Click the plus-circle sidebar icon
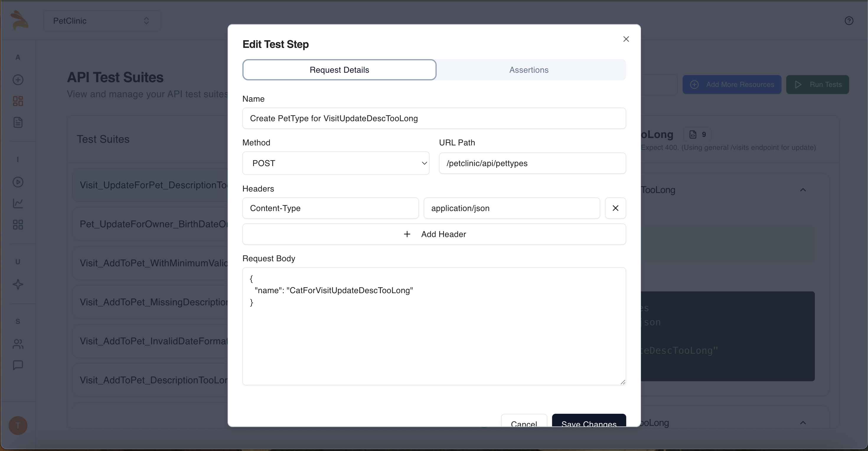The height and width of the screenshot is (451, 868). click(18, 80)
